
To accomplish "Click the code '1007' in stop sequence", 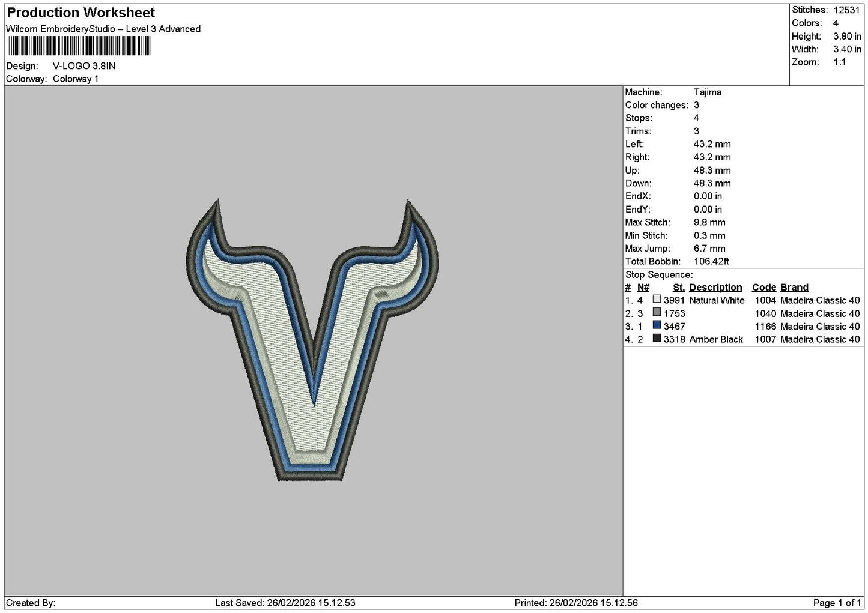I will pos(765,340).
